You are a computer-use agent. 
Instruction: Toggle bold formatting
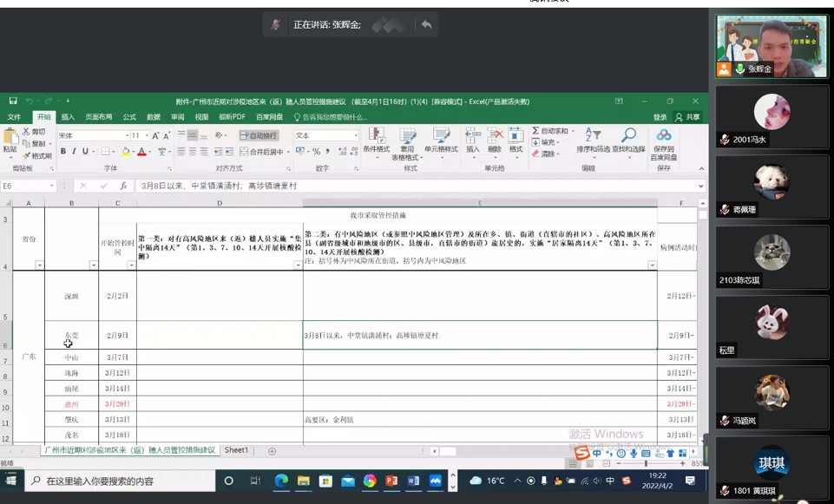[x=62, y=152]
